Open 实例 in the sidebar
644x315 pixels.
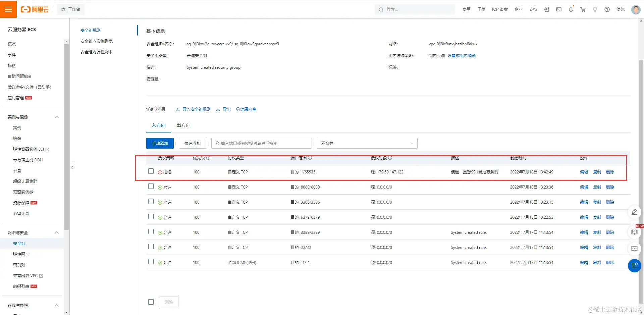(x=17, y=128)
